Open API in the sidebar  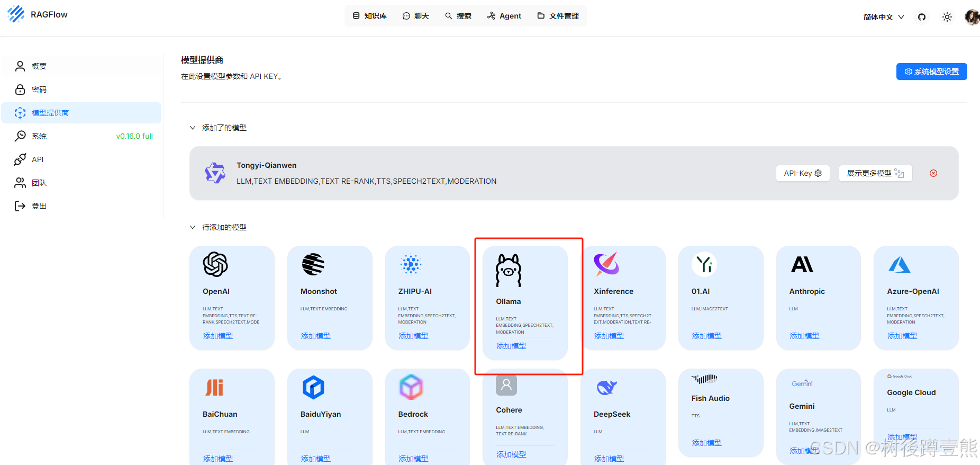(x=81, y=159)
